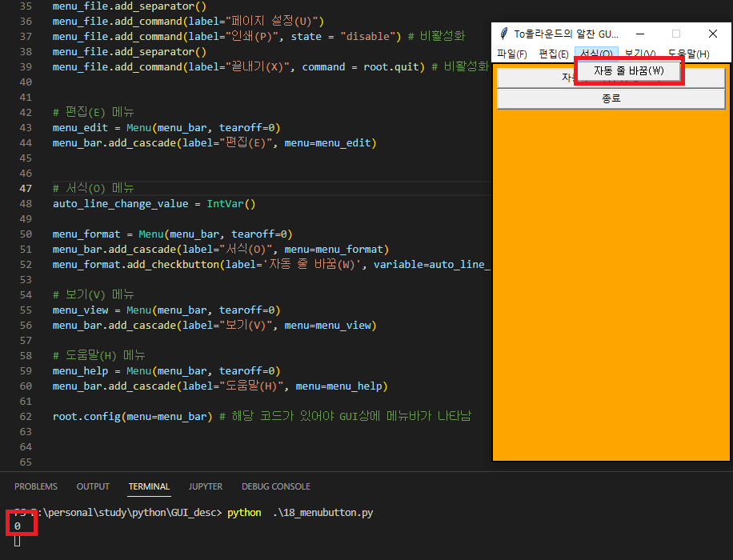Maximize the Tk GUI window
Image resolution: width=733 pixels, height=560 pixels.
pyautogui.click(x=676, y=34)
